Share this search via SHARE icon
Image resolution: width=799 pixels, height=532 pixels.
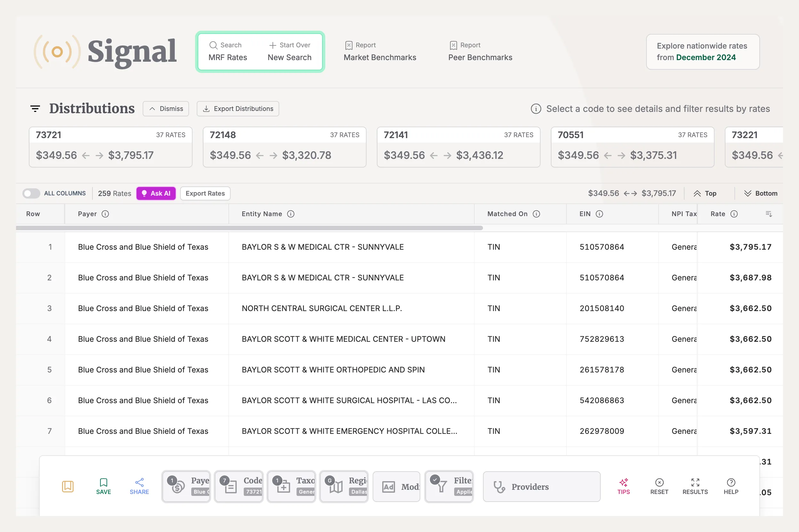point(139,486)
